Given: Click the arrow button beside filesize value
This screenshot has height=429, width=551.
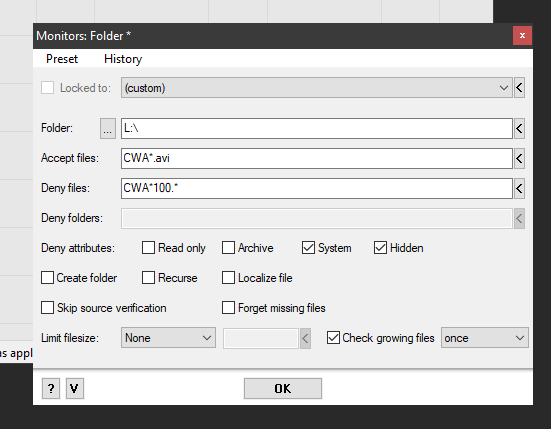Looking at the screenshot, I should 305,339.
